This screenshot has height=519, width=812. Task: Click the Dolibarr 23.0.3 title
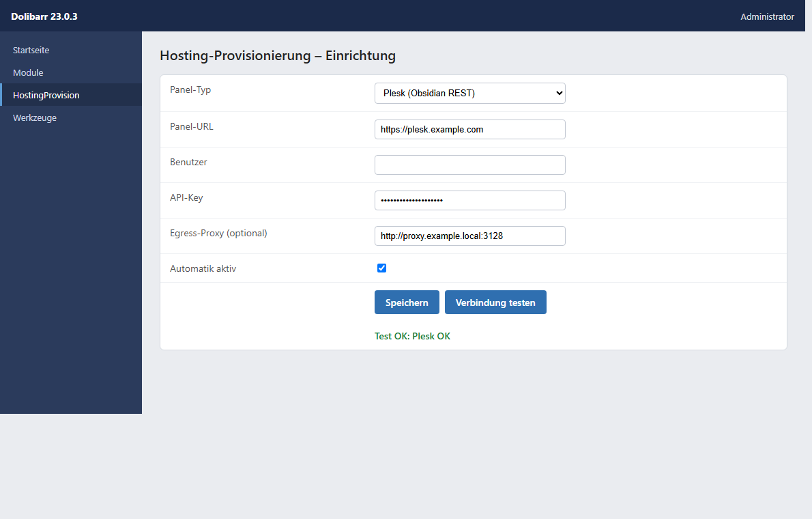click(x=44, y=16)
